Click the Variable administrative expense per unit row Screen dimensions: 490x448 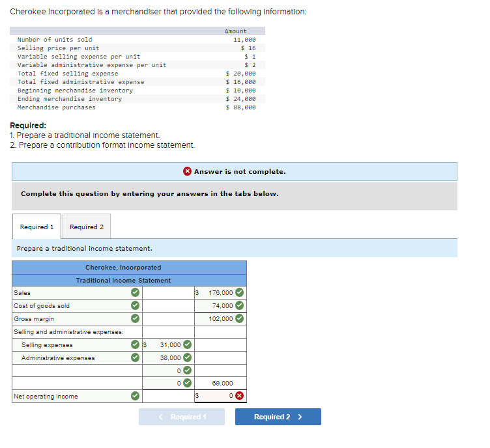tap(137, 65)
